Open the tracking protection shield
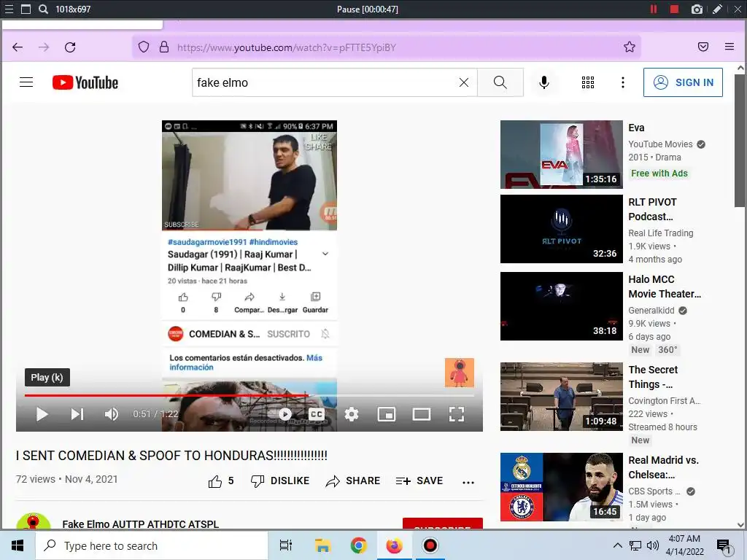Viewport: 747px width, 560px height. point(144,47)
